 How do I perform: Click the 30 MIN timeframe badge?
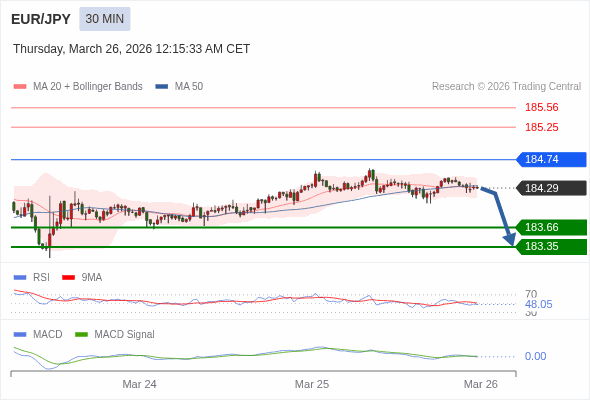(x=105, y=19)
